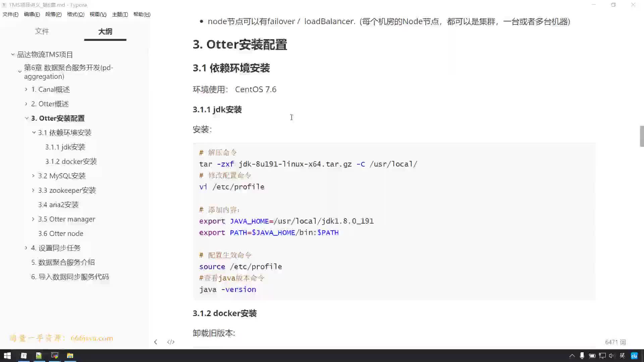Open the 格式(O) menu
Image resolution: width=644 pixels, height=362 pixels.
tap(75, 14)
